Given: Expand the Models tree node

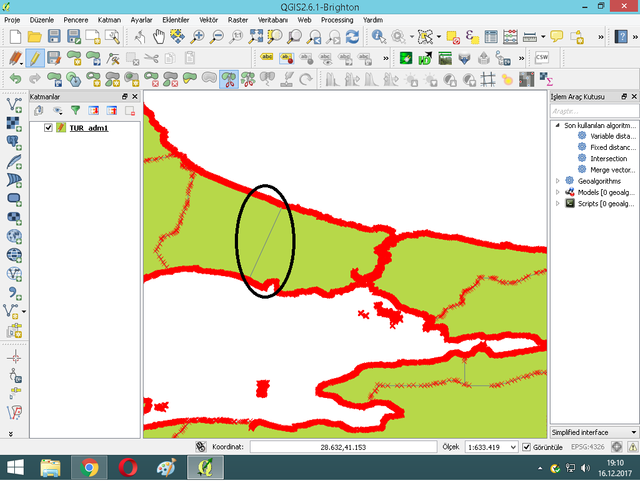Looking at the screenshot, I should pyautogui.click(x=558, y=192).
